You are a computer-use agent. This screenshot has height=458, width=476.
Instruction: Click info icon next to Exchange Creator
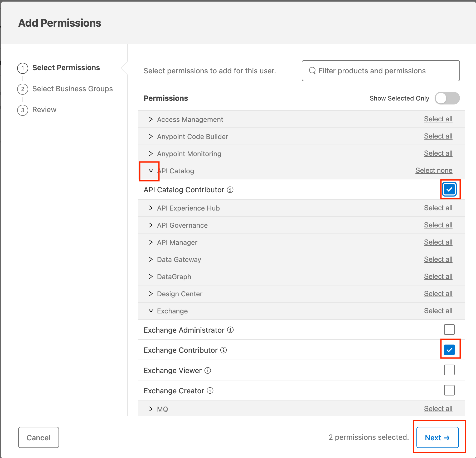click(x=210, y=390)
